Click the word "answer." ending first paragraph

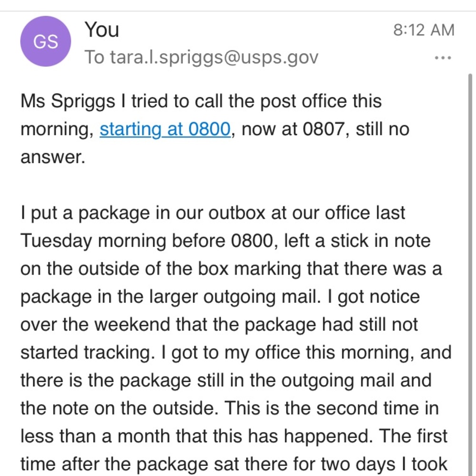53,157
